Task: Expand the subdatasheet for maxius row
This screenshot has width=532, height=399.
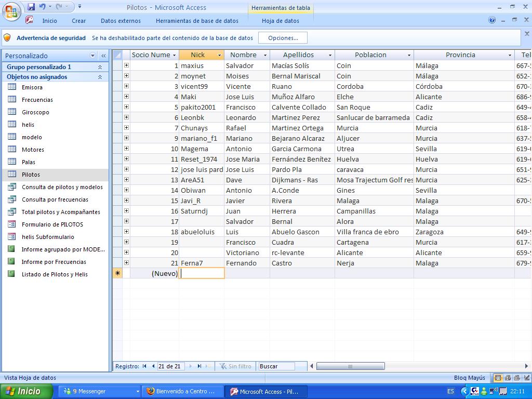Action: click(126, 65)
